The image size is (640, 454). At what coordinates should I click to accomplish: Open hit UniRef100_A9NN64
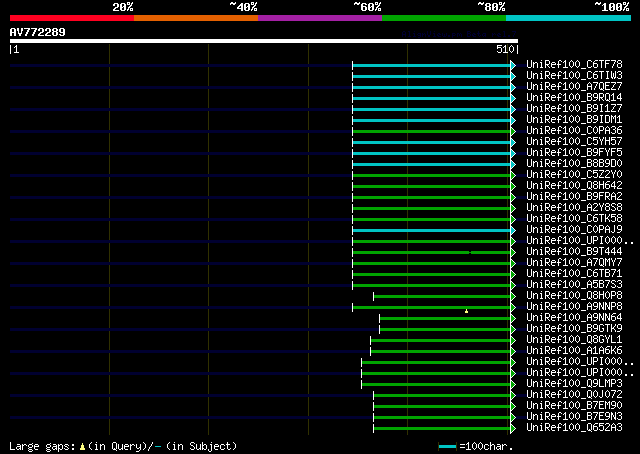point(574,318)
